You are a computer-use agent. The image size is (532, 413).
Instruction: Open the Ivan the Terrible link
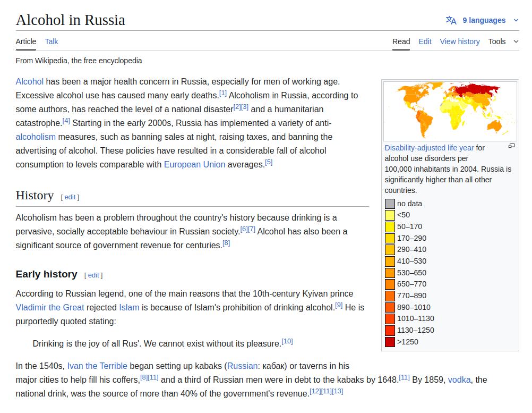coord(97,366)
